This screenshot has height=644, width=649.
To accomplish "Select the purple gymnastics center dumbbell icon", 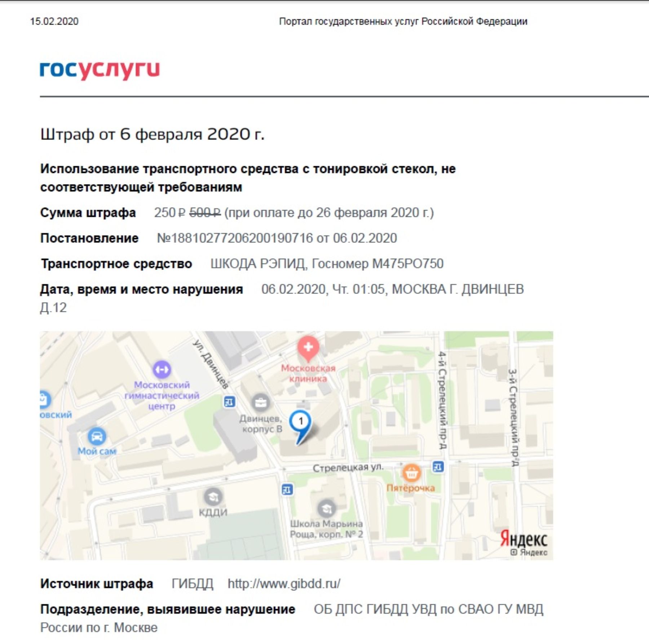I will (x=162, y=369).
